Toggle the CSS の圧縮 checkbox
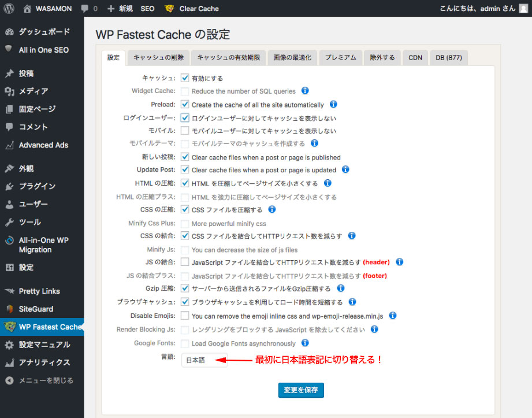The height and width of the screenshot is (418, 532). [x=185, y=209]
